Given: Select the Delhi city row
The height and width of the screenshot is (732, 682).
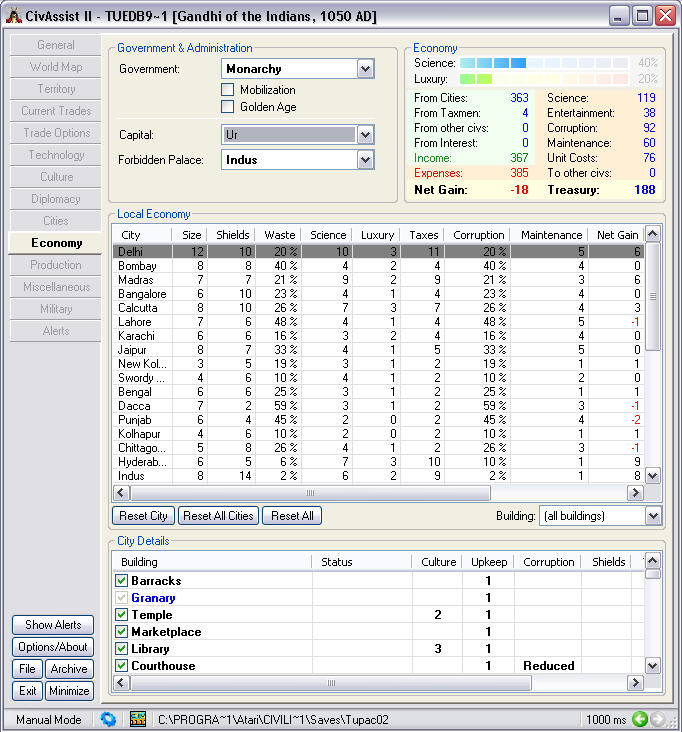Looking at the screenshot, I should [x=378, y=252].
